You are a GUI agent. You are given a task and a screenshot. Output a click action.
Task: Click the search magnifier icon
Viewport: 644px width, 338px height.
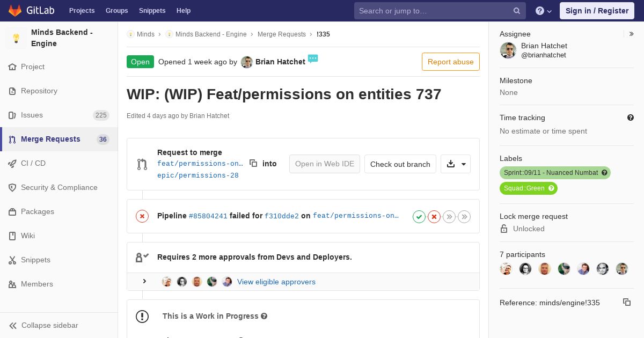tap(516, 11)
